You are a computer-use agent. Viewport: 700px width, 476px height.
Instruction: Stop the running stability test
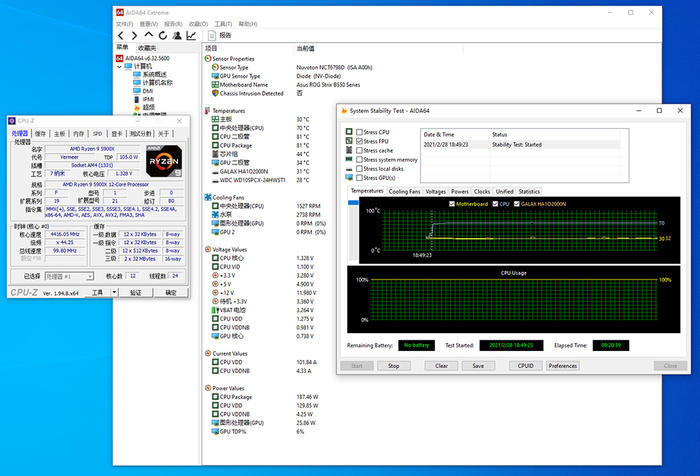(394, 366)
